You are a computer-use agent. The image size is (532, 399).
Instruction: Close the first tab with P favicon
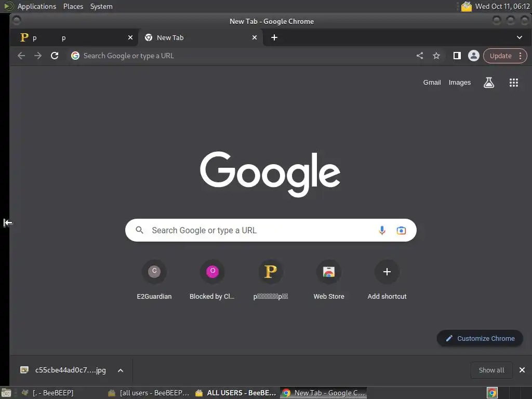point(130,37)
